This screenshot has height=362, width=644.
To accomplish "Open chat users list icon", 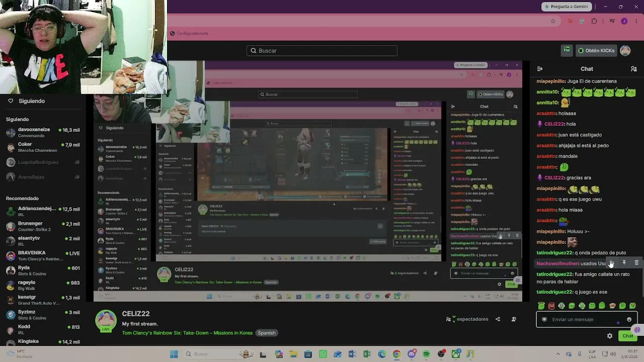I will 634,69.
